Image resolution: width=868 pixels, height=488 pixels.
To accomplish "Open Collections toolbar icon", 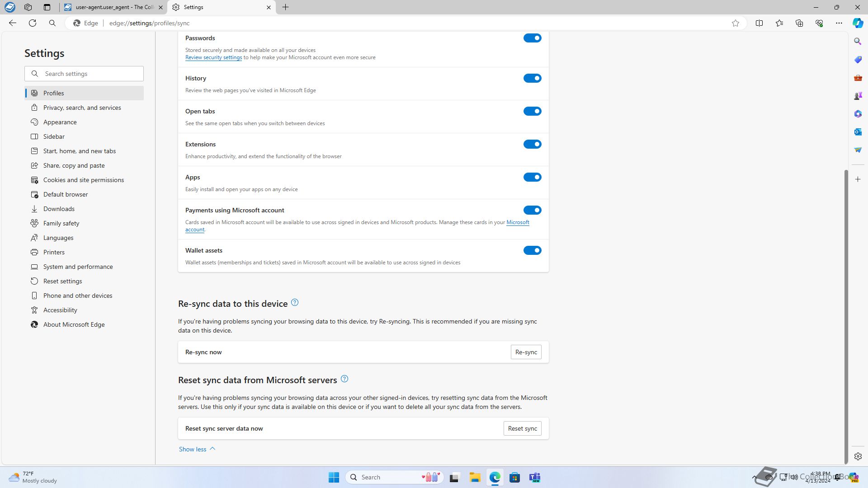I will 799,23.
